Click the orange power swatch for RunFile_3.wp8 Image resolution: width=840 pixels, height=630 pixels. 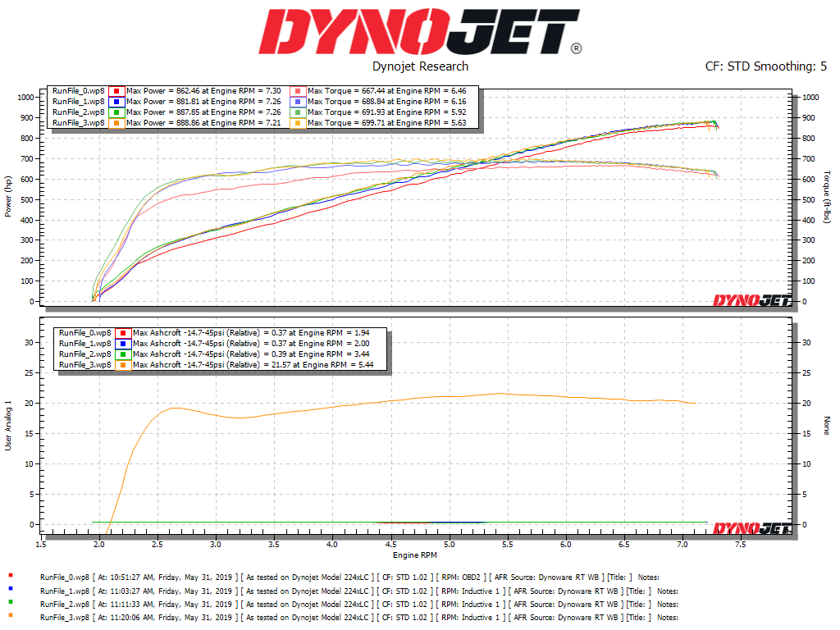click(x=116, y=123)
